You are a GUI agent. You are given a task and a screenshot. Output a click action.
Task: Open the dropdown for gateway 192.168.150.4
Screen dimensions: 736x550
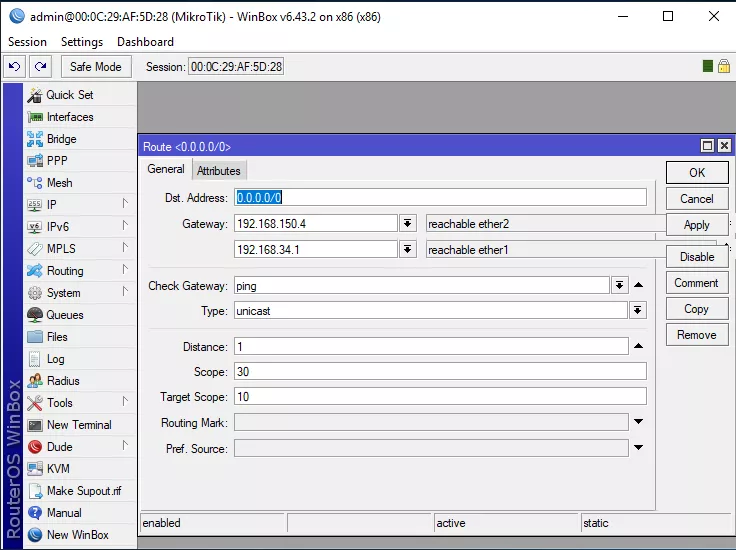[x=407, y=223]
